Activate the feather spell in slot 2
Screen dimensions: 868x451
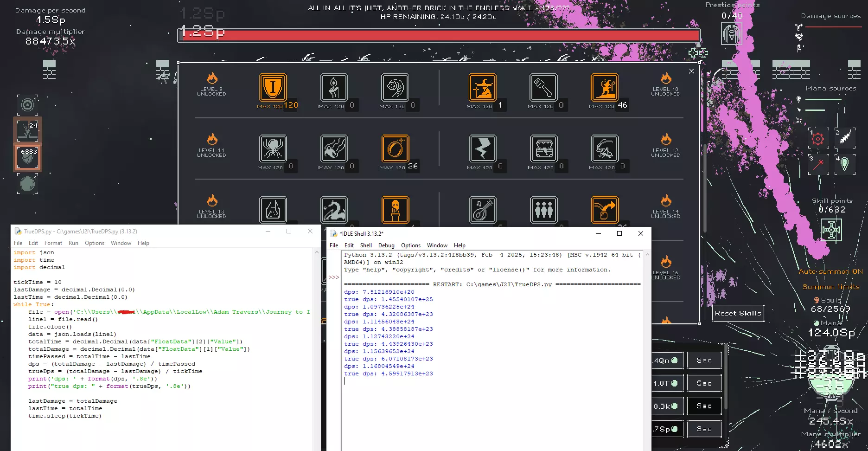845,138
